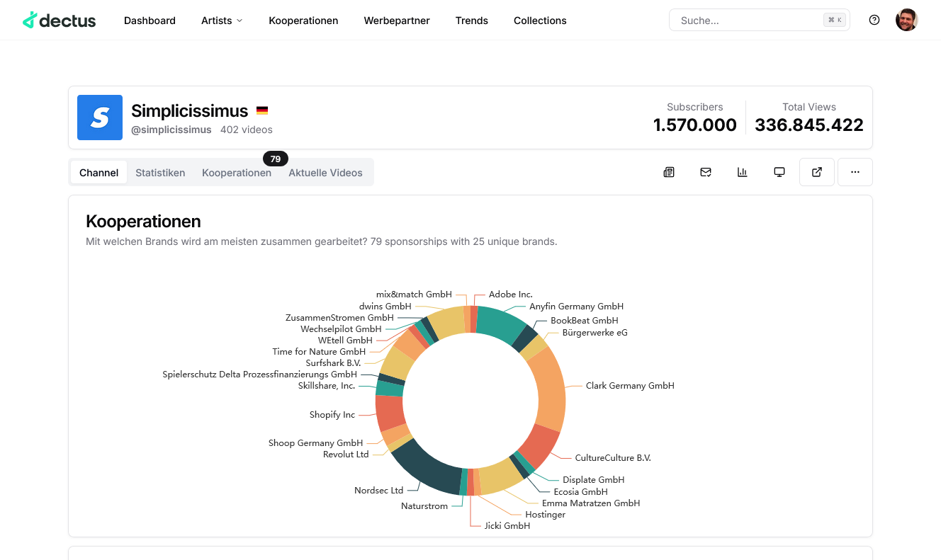Open the Trends page
The image size is (941, 560).
(472, 21)
